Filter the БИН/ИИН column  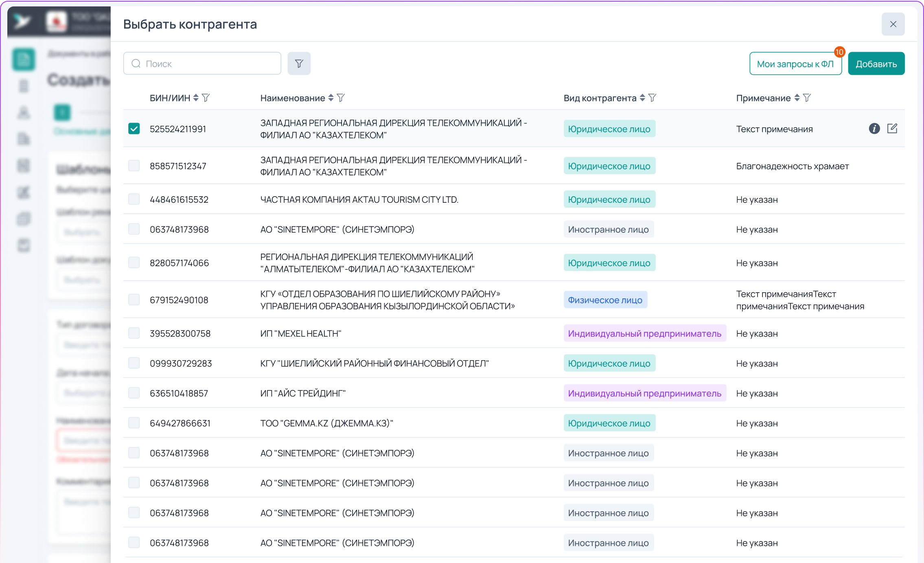click(x=206, y=98)
